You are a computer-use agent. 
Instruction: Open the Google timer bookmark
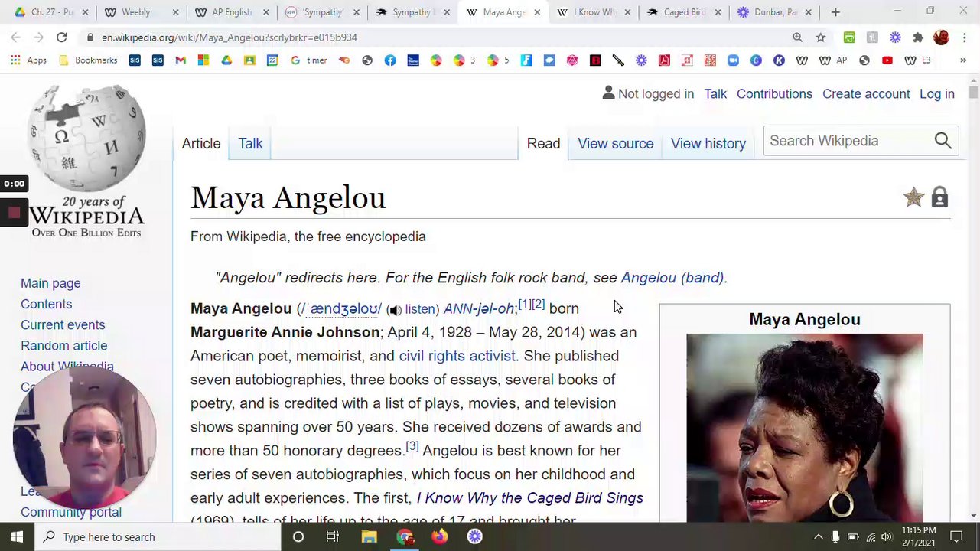[x=308, y=60]
